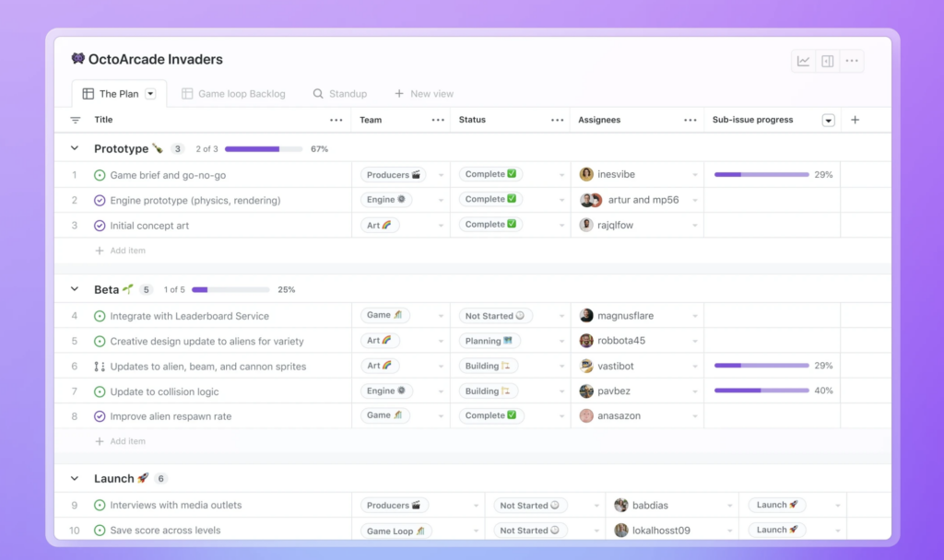Screen dimensions: 944x560
Task: Switch to the Standup tab
Action: coord(340,94)
